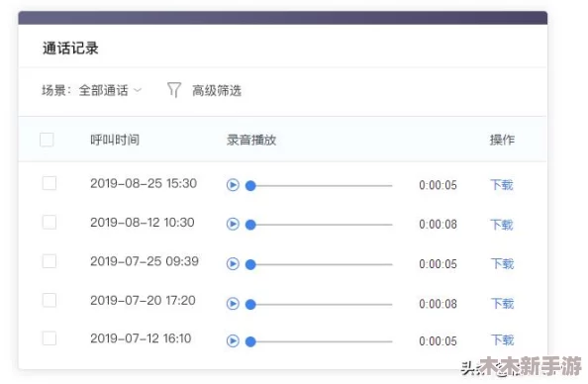Check the box for 2019-07-25 09:39 row
Viewport: 588px width, 384px height.
[x=49, y=261]
